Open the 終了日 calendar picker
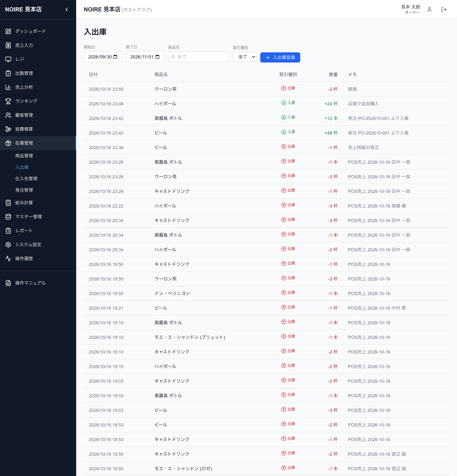Screen dimensions: 457x476 (157, 57)
